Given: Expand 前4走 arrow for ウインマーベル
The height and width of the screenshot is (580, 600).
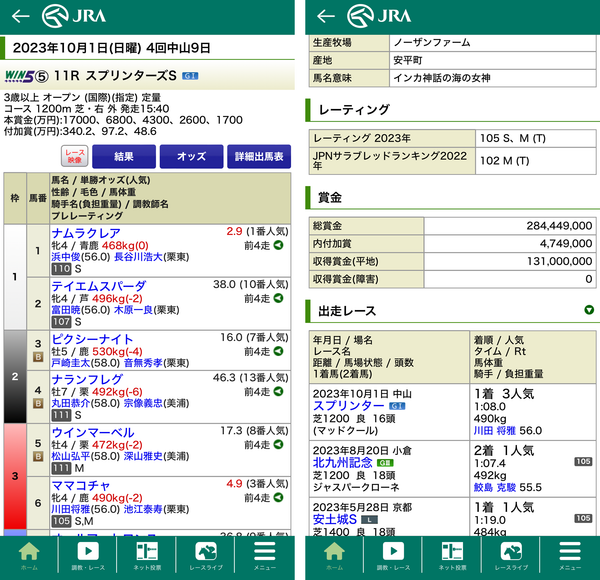Looking at the screenshot, I should [279, 445].
